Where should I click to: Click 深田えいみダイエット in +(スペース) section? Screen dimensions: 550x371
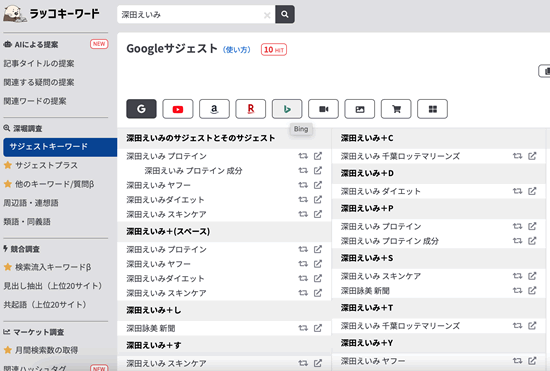tap(165, 279)
